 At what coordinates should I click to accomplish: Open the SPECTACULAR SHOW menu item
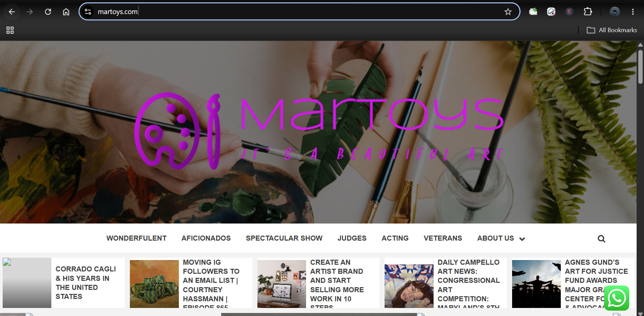point(284,238)
